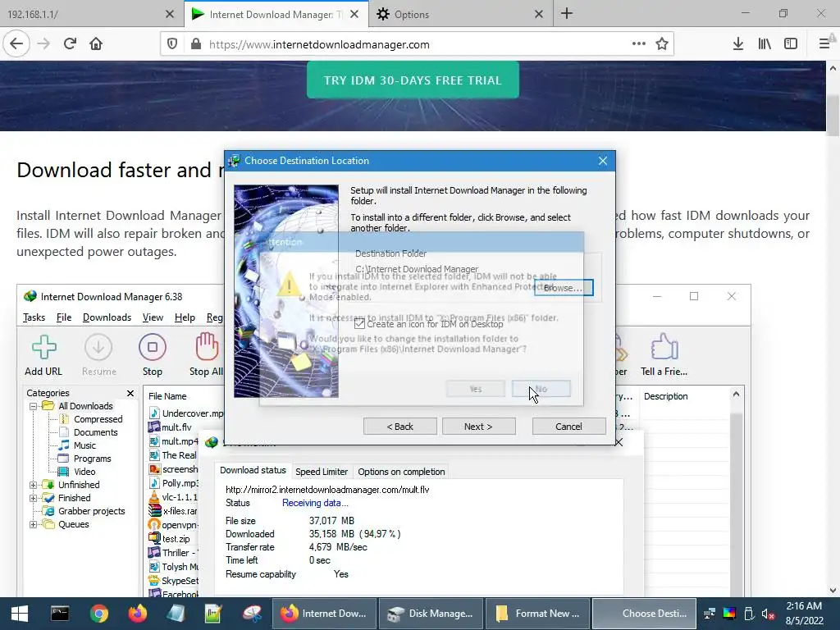Open the page actions three-dot menu
The width and height of the screenshot is (840, 630).
point(638,44)
